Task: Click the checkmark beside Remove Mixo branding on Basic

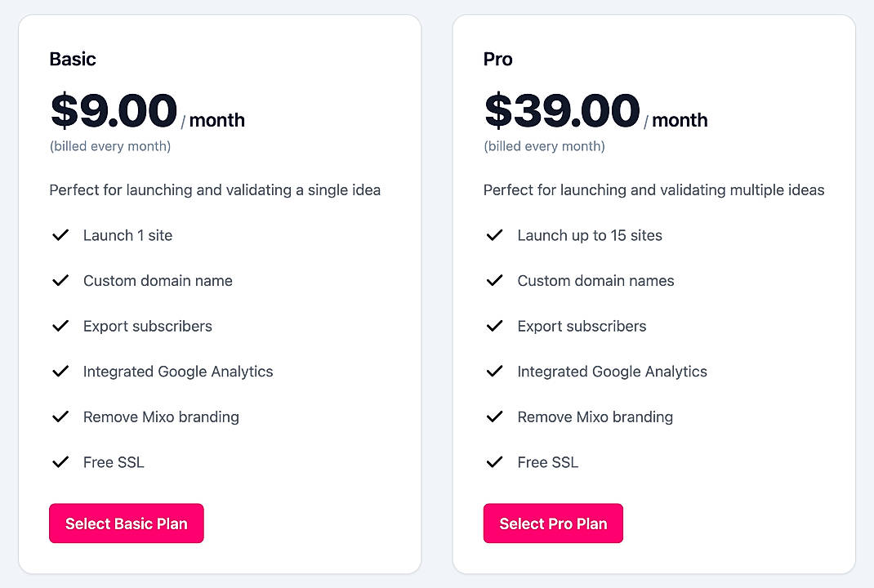Action: pos(60,416)
